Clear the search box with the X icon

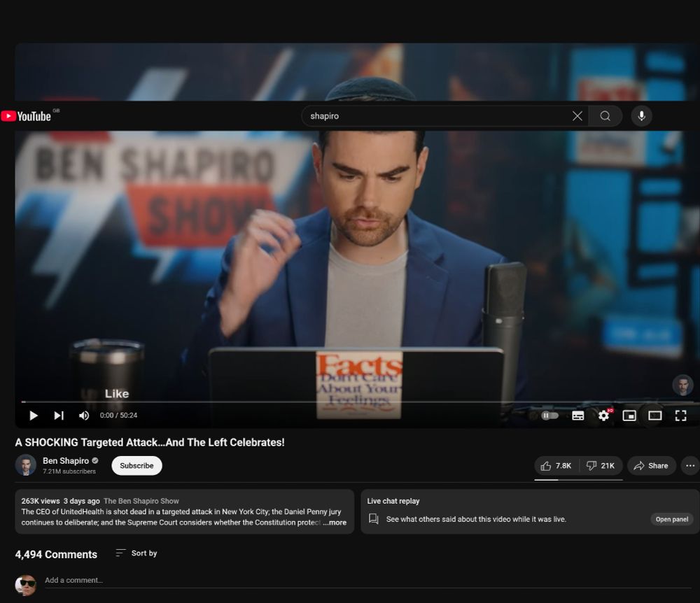click(x=577, y=116)
